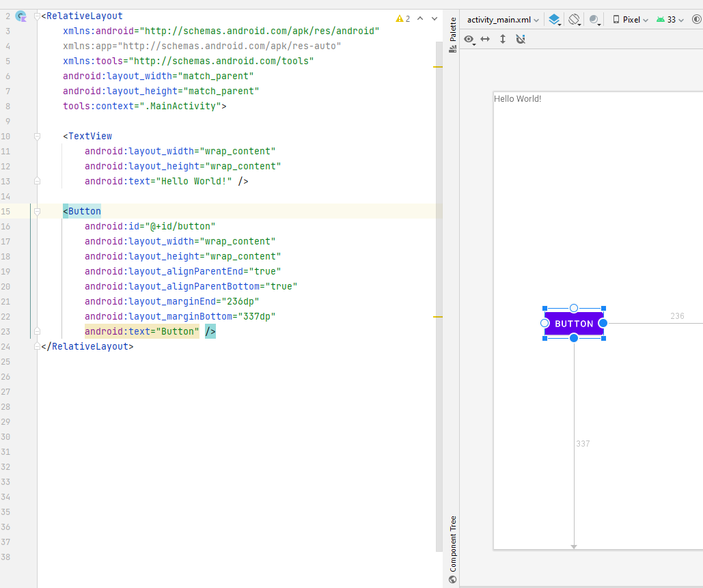Click the top-right square resize handle of the button
The height and width of the screenshot is (588, 703).
tap(603, 309)
